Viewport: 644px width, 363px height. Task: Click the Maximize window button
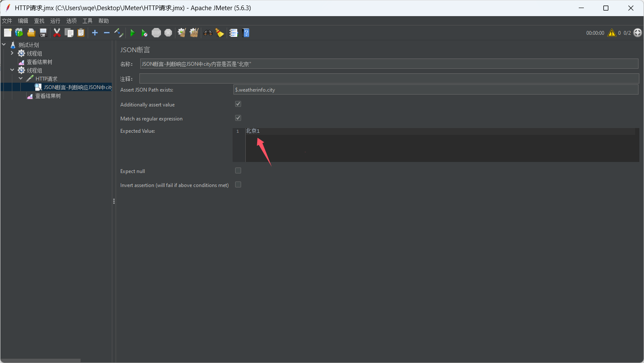pyautogui.click(x=606, y=8)
